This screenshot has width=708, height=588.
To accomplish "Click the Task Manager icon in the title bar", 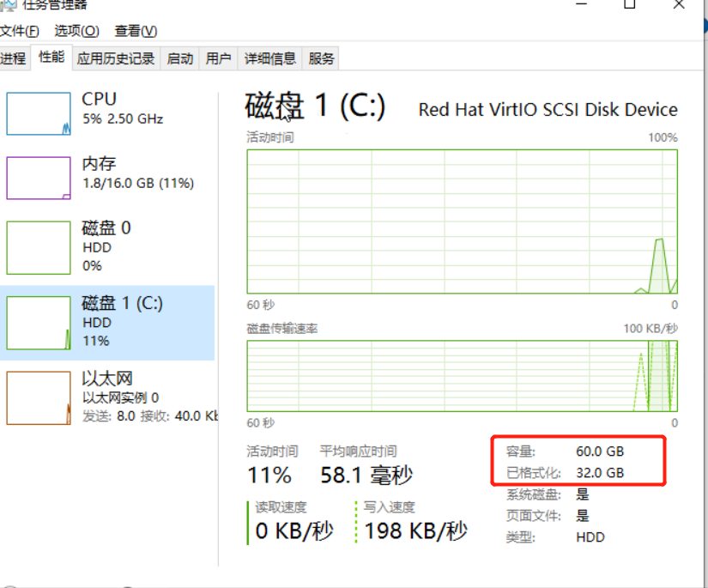I will pos(9,7).
